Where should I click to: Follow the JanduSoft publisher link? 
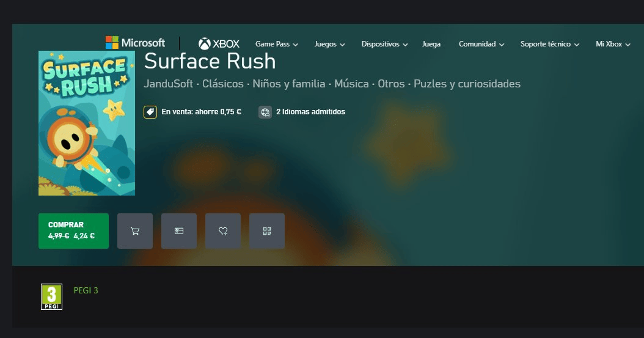coord(169,84)
